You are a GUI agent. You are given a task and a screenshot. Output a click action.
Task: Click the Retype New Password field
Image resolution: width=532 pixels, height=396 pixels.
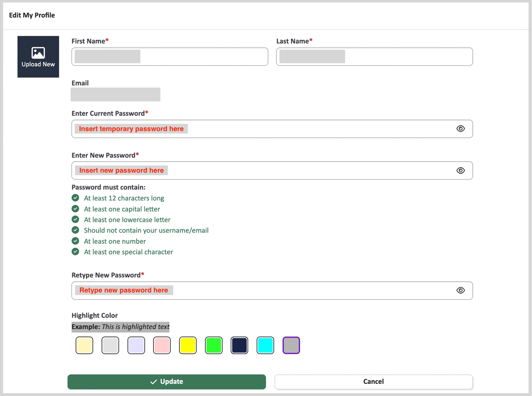pos(271,290)
